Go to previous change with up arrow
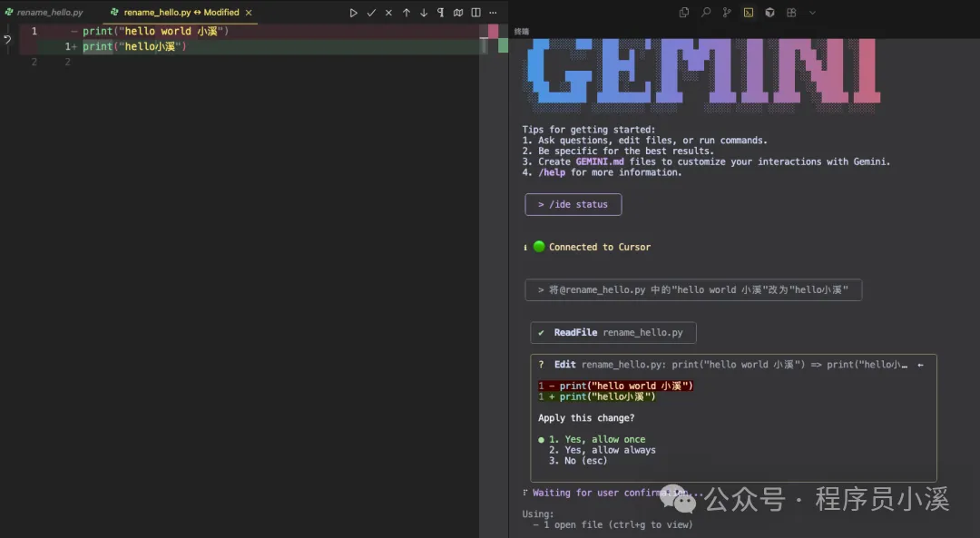This screenshot has width=980, height=538. pos(407,13)
